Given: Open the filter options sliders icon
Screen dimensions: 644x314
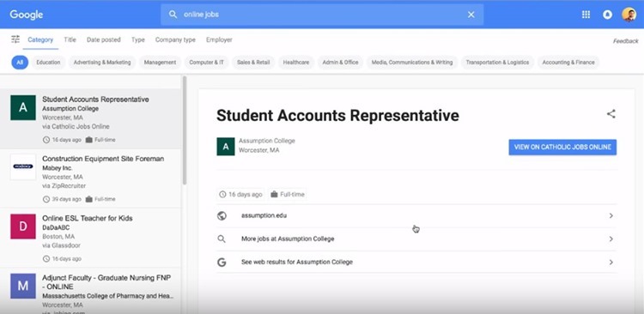Looking at the screenshot, I should [x=15, y=39].
